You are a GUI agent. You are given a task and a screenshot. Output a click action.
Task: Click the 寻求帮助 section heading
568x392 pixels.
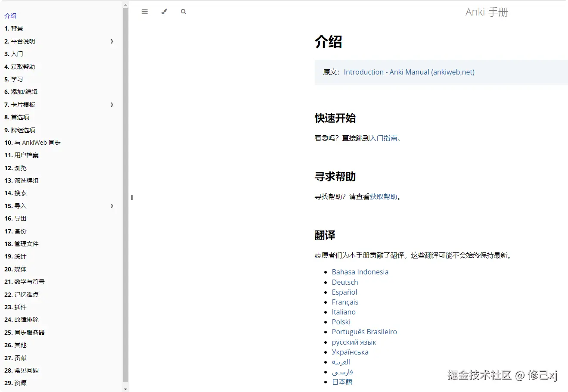[x=335, y=177]
